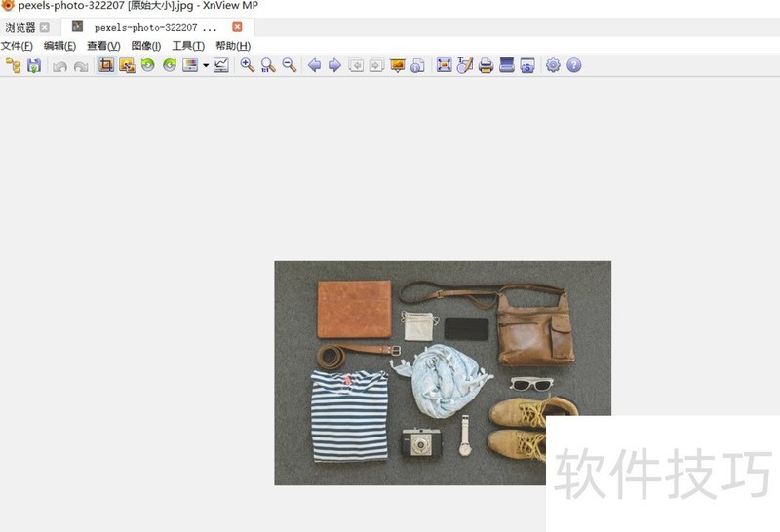Open the 文件(F) menu
The width and height of the screenshot is (780, 532).
17,46
